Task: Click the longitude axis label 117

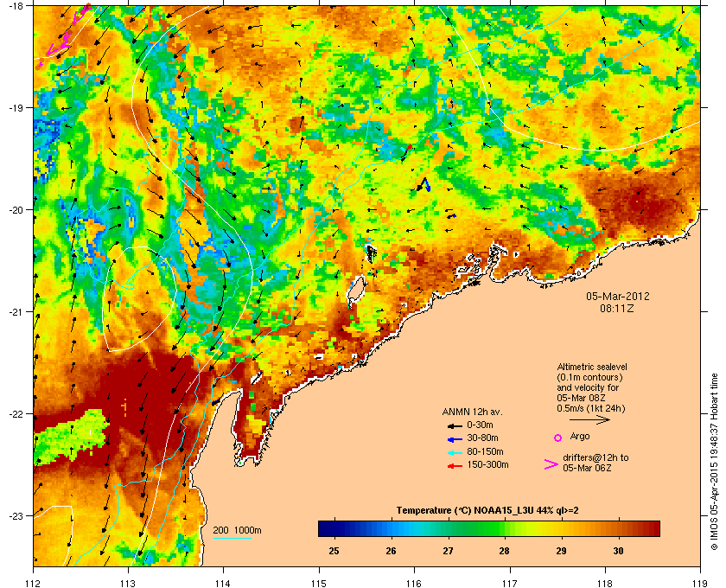Action: [509, 583]
